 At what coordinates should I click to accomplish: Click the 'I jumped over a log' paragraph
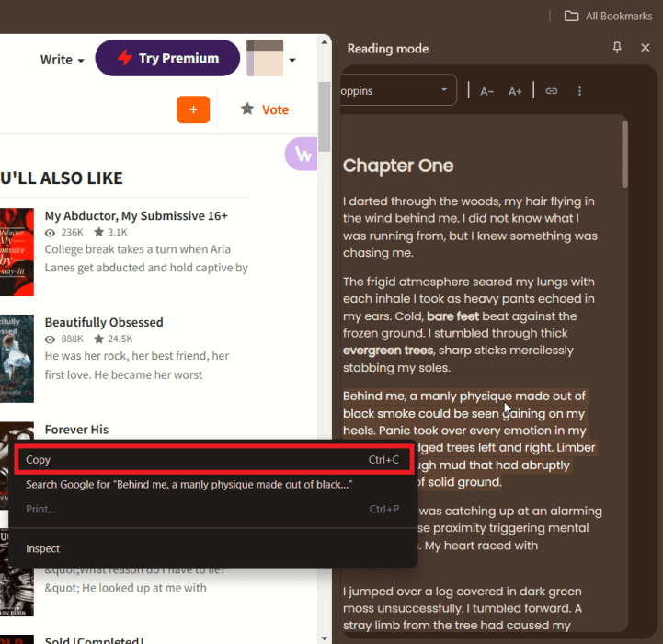pos(463,608)
